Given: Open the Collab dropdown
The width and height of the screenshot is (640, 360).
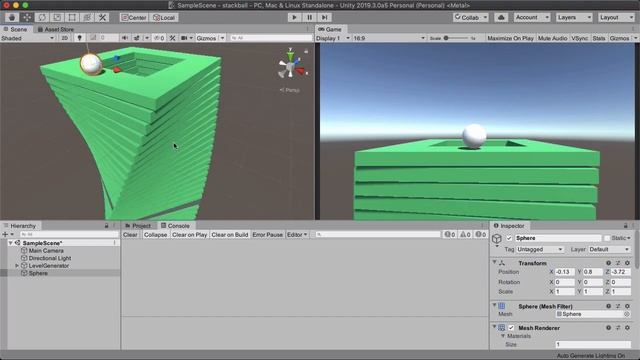Looking at the screenshot, I should coord(470,17).
